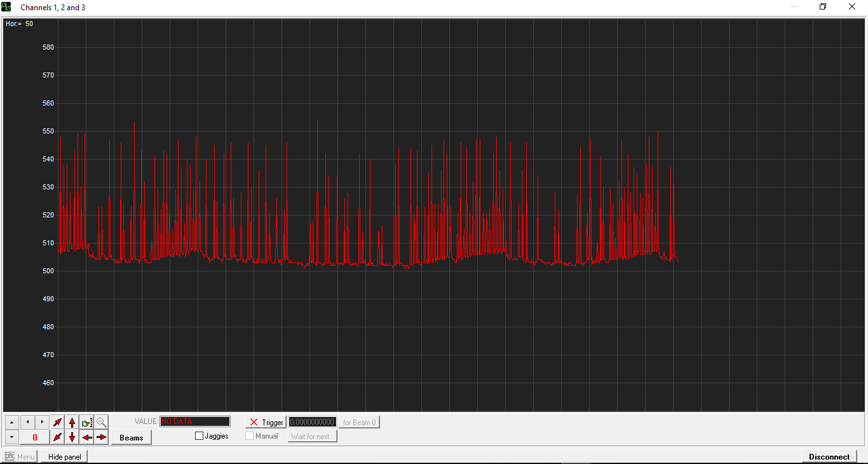Click the red diagonal up-right arrow icon
The height and width of the screenshot is (464, 868).
(x=58, y=422)
